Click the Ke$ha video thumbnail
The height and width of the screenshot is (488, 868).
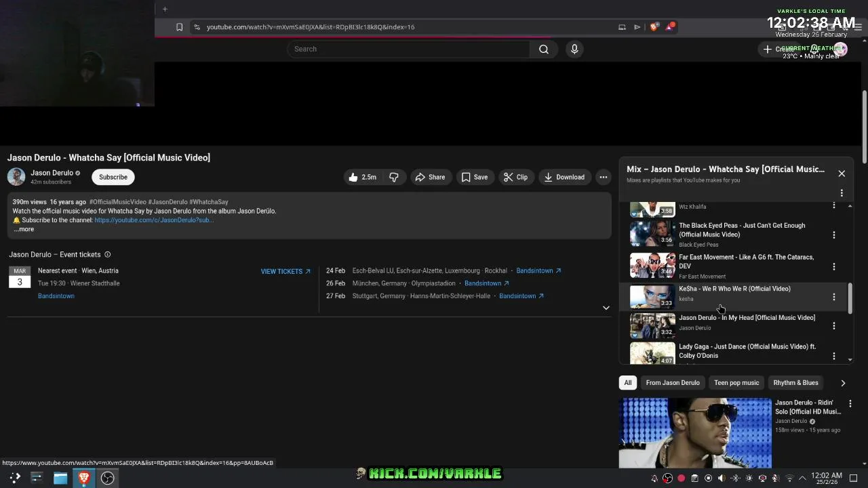point(652,296)
